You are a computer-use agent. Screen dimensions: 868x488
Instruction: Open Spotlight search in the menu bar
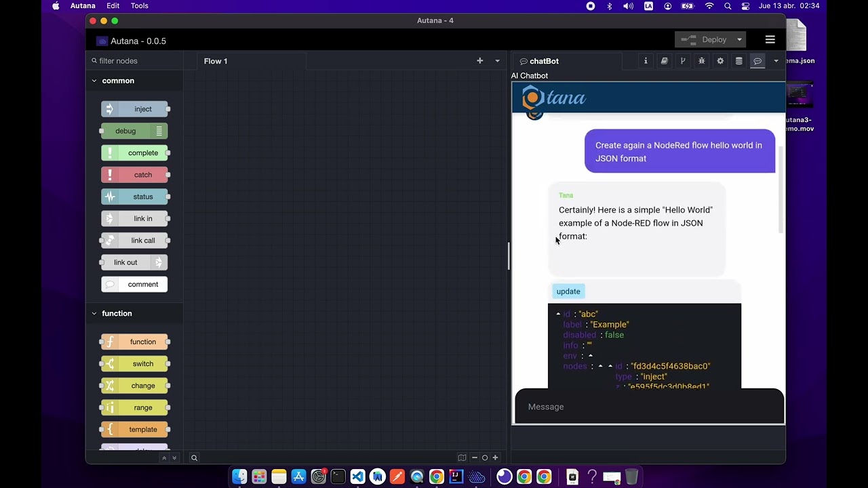coord(728,6)
